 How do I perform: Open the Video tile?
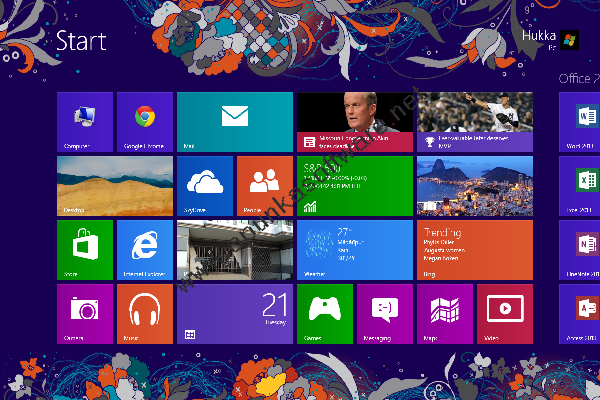pos(505,314)
